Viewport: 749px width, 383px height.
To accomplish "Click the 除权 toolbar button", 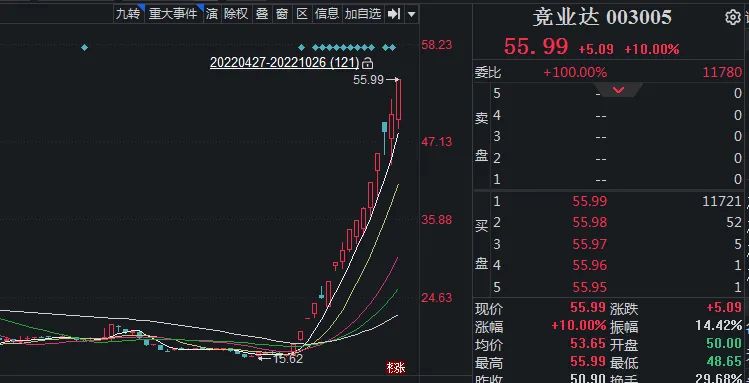I will (x=236, y=14).
